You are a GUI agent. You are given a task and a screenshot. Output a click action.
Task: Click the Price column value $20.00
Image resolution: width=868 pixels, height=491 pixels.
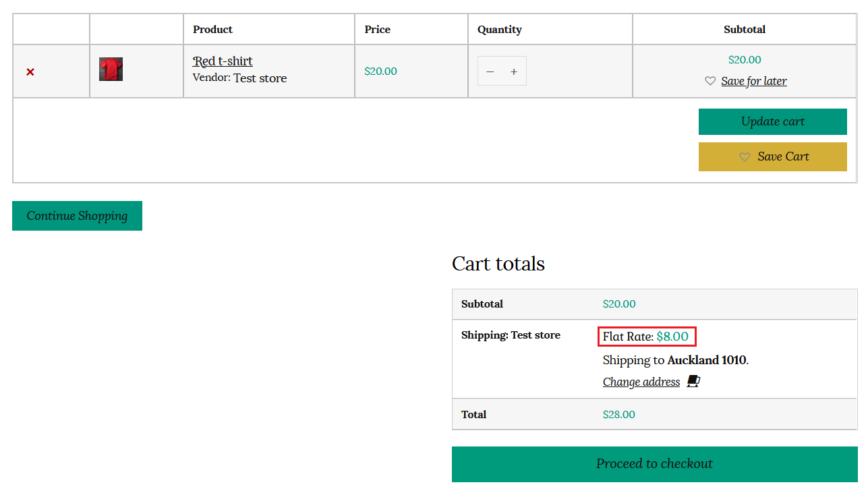point(381,71)
